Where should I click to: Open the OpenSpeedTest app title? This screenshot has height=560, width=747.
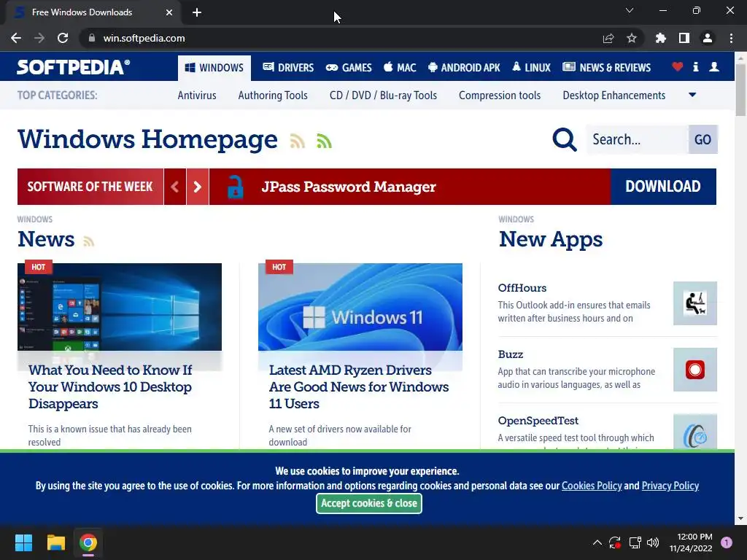[x=538, y=421]
